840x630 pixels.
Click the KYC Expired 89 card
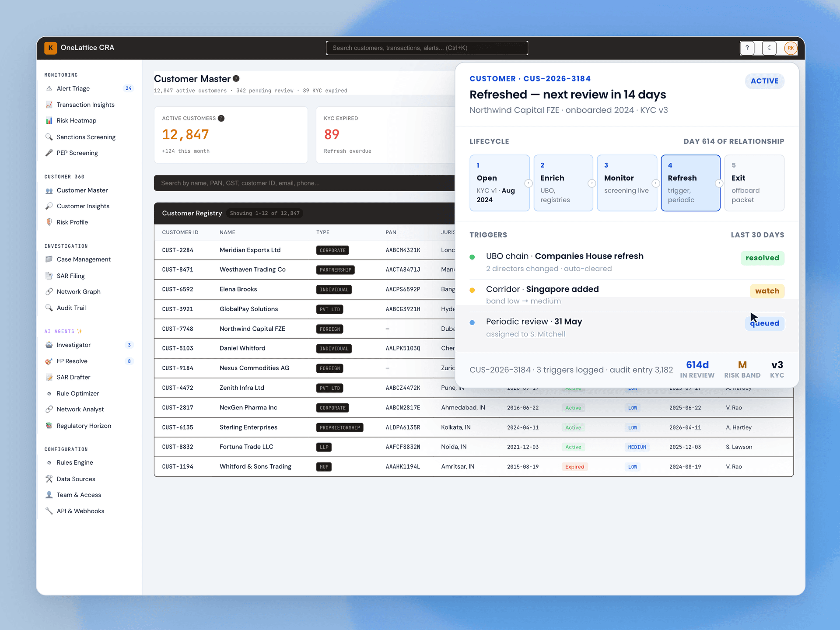coord(385,135)
